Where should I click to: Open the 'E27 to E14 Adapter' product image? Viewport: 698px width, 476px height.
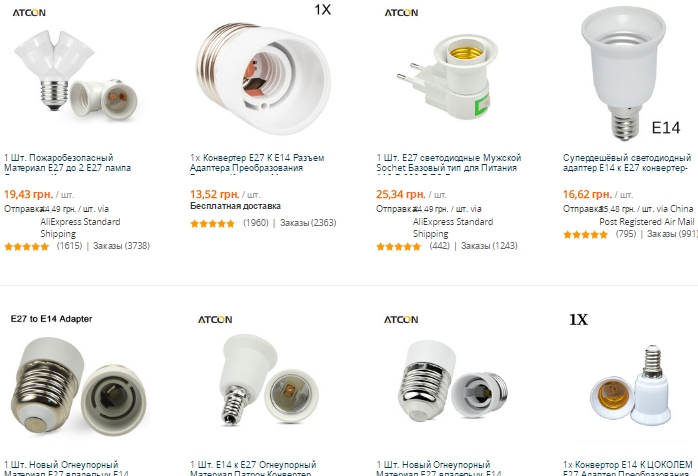(77, 381)
